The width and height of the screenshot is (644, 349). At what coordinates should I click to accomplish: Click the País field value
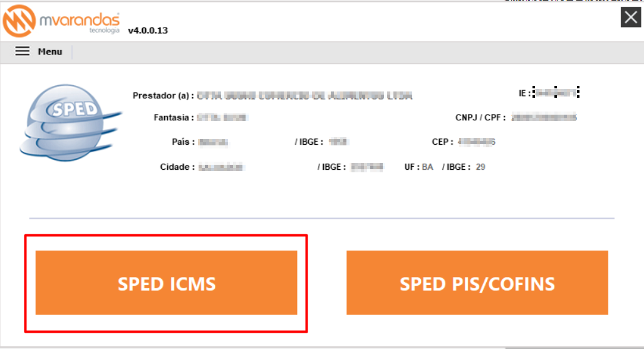click(x=213, y=142)
